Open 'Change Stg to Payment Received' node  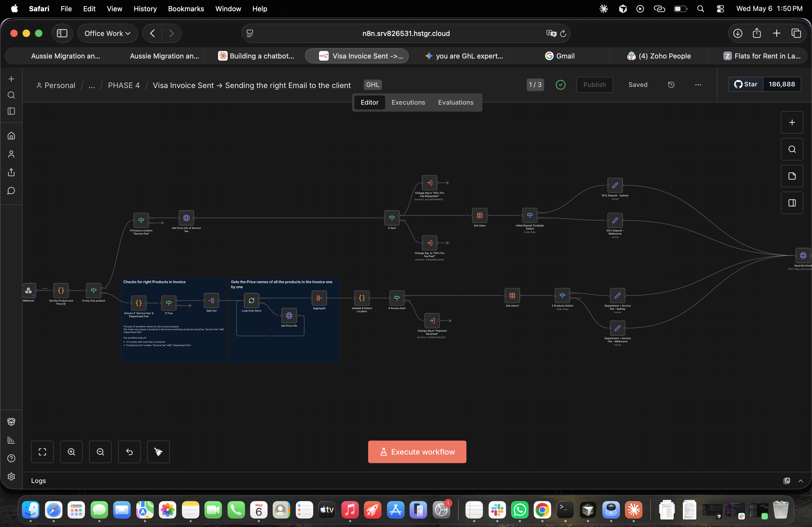pyautogui.click(x=432, y=320)
